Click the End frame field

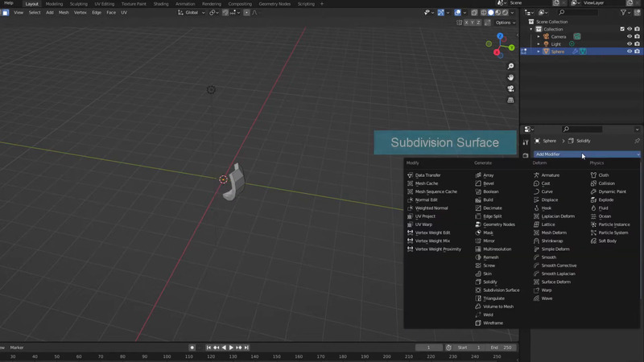point(500,348)
